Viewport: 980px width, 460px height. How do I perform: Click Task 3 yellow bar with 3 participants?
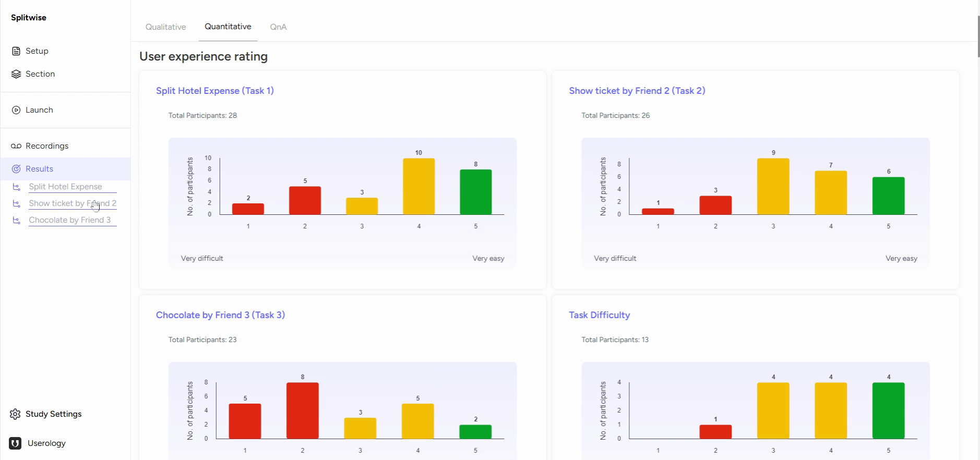(x=360, y=428)
